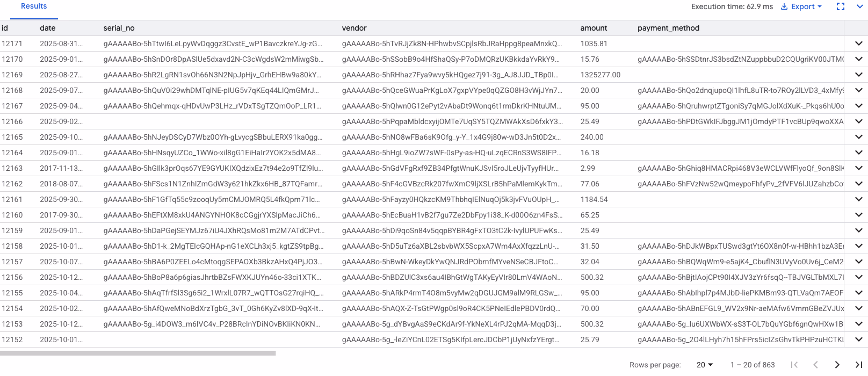Expand row with id 12152
Image resolution: width=868 pixels, height=376 pixels.
(858, 339)
